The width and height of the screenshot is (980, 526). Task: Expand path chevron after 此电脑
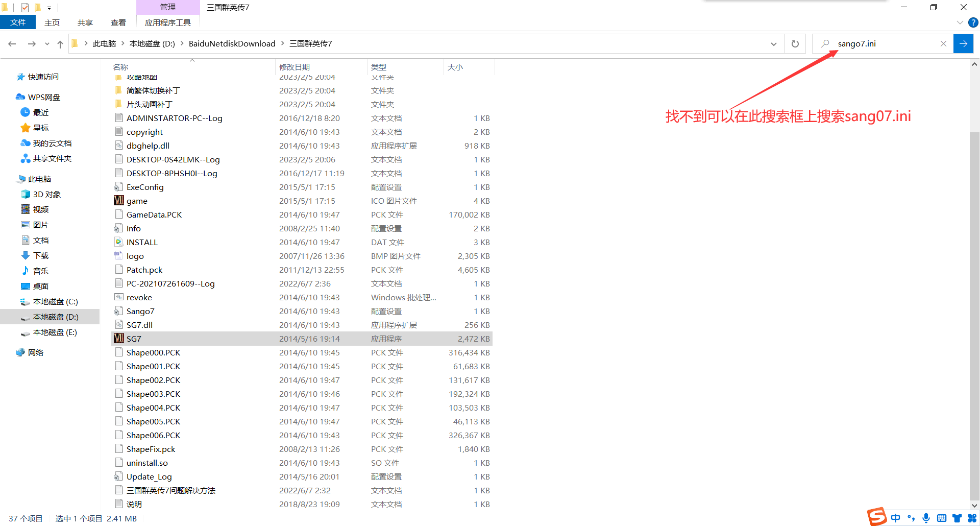(122, 44)
